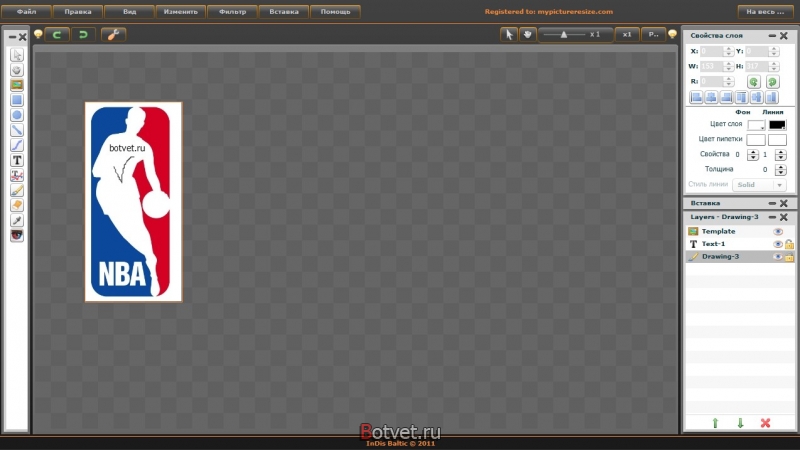
Task: Open the Фильтр menu
Action: coord(232,12)
